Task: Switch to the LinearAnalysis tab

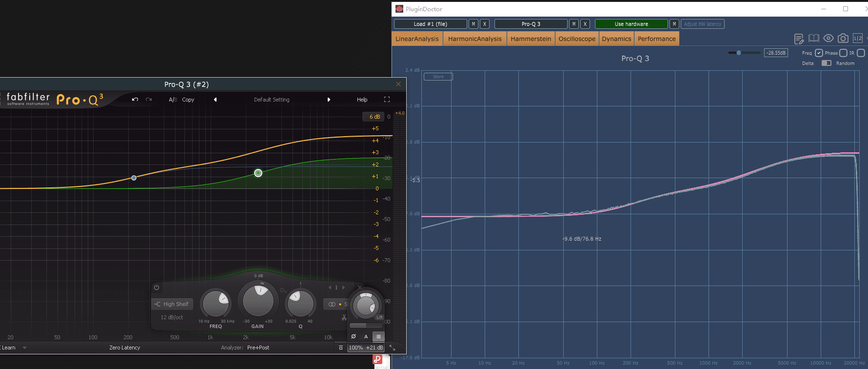Action: pyautogui.click(x=417, y=39)
